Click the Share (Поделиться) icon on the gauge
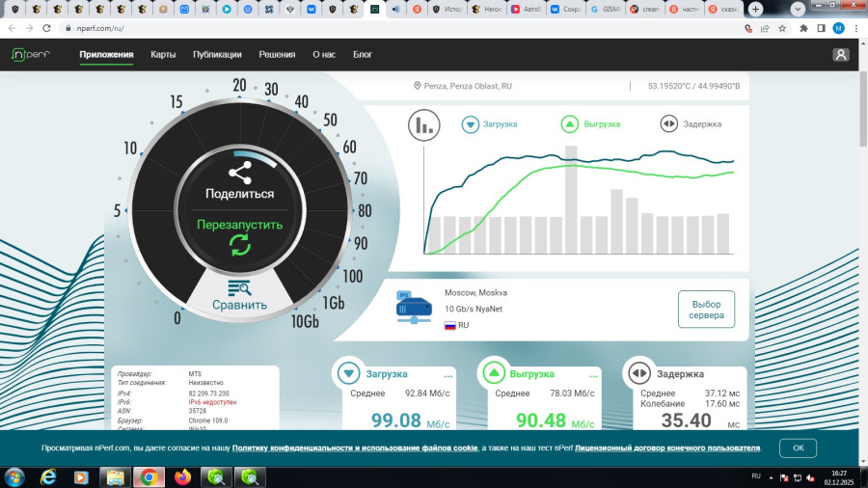The width and height of the screenshot is (868, 488). point(239,173)
